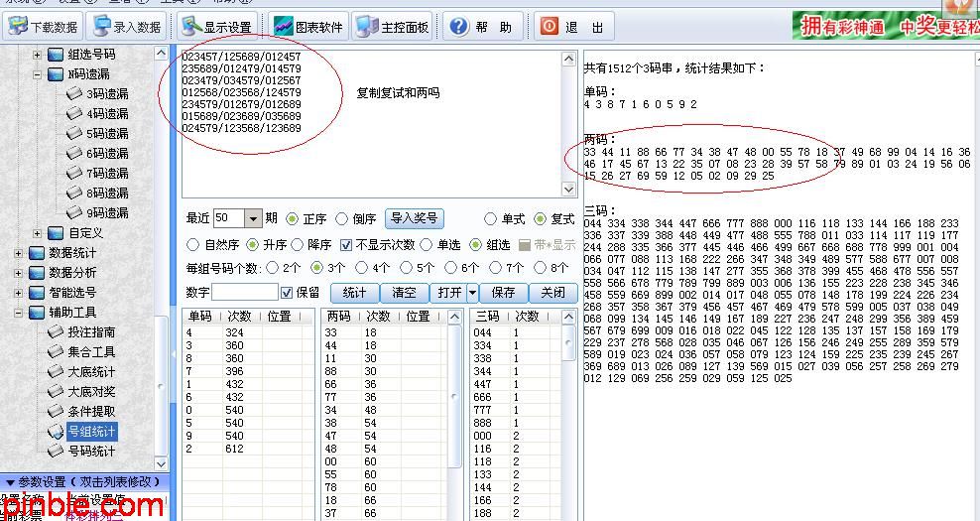Select the 8码遗漏 tree icon
980x521 pixels.
point(74,193)
